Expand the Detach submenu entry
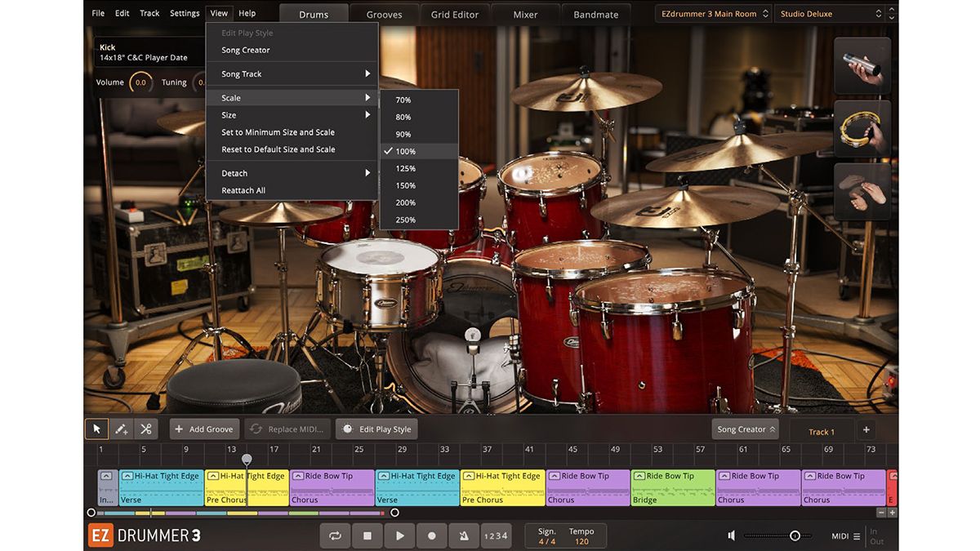 (292, 173)
